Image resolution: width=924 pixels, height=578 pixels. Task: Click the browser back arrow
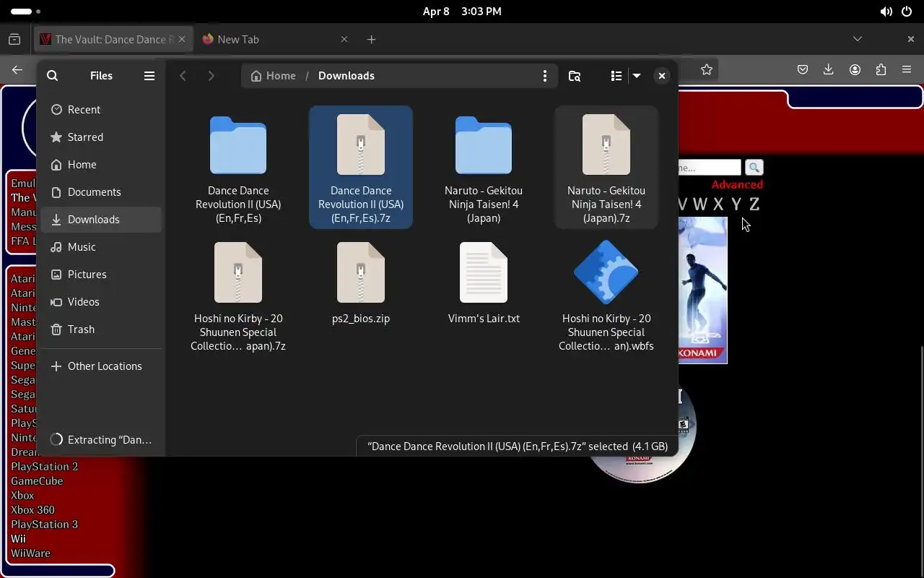17,70
